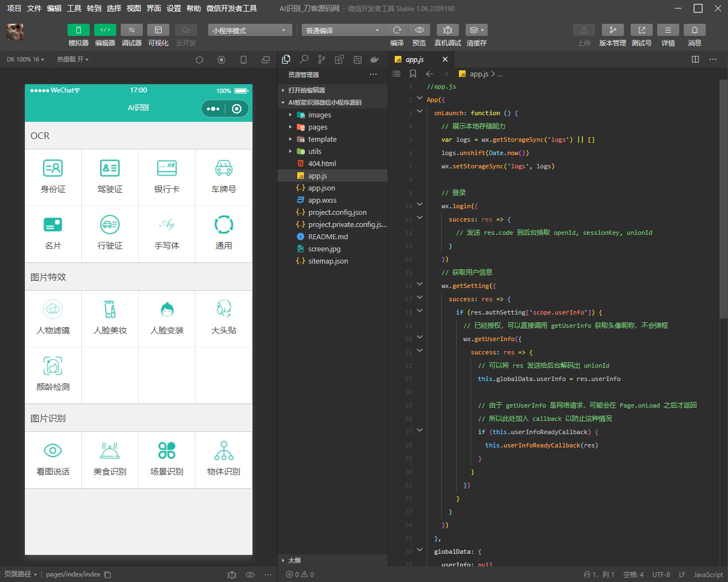Tap the 身份证 OCR button

click(x=53, y=177)
